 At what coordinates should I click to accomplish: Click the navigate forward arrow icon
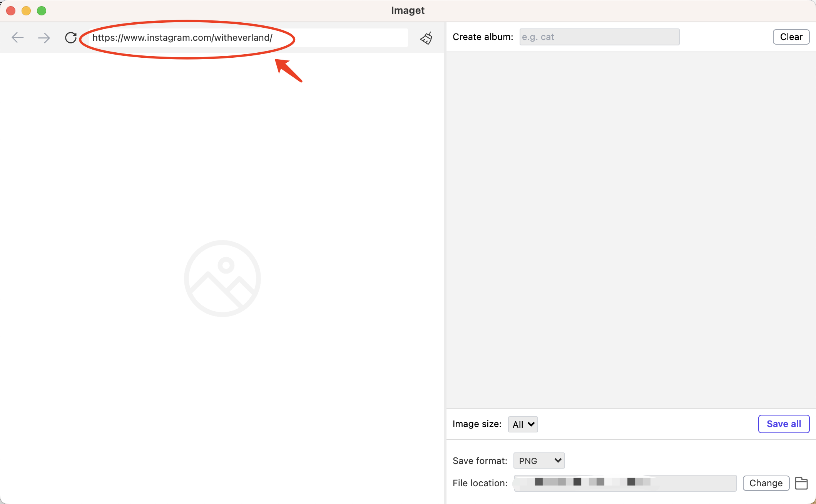[x=44, y=37]
